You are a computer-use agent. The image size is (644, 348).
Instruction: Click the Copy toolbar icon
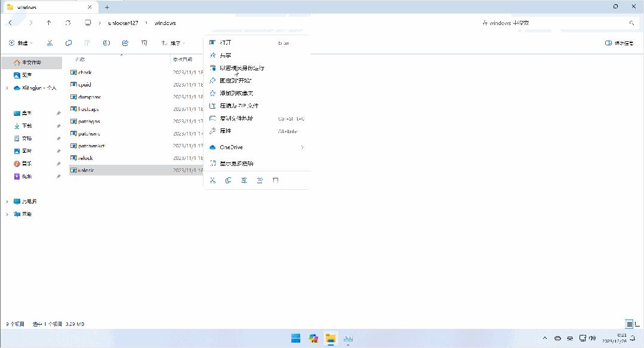(68, 43)
